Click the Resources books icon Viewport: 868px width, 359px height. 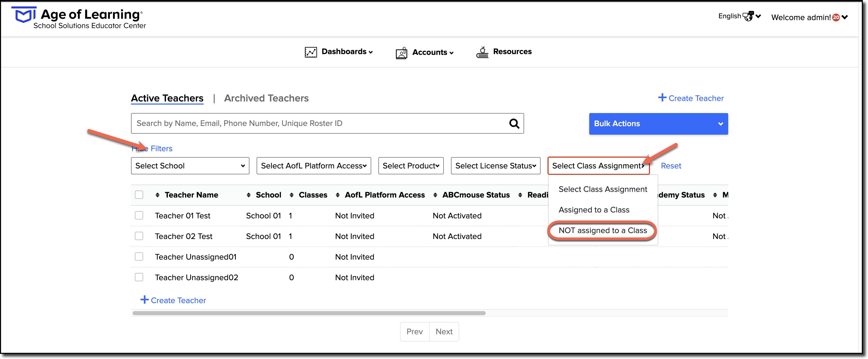tap(482, 52)
